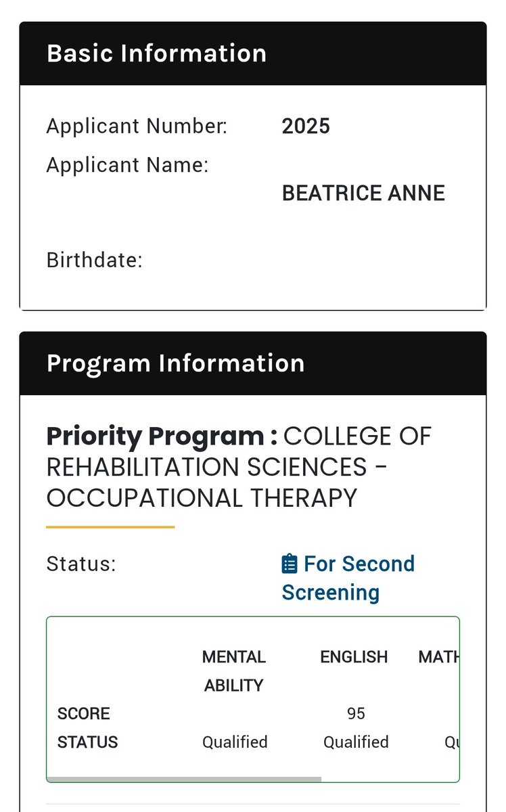This screenshot has width=506, height=812.
Task: Select the Program Information header
Action: coord(253,363)
